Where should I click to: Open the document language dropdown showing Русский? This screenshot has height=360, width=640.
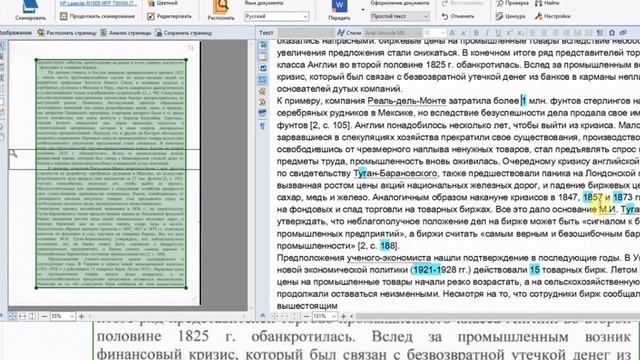tap(276, 16)
